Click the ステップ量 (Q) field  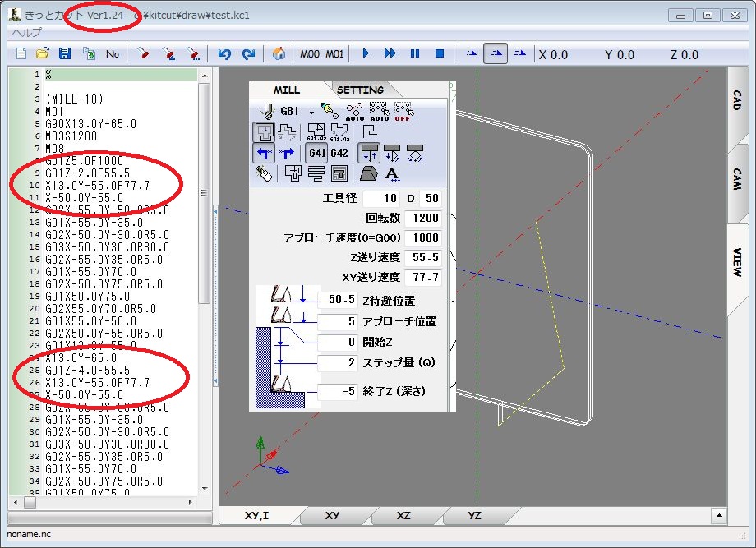coord(339,362)
